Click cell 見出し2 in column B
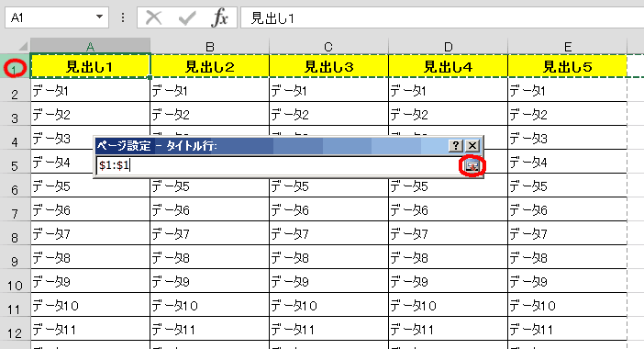This screenshot has height=349, width=644. click(x=210, y=66)
